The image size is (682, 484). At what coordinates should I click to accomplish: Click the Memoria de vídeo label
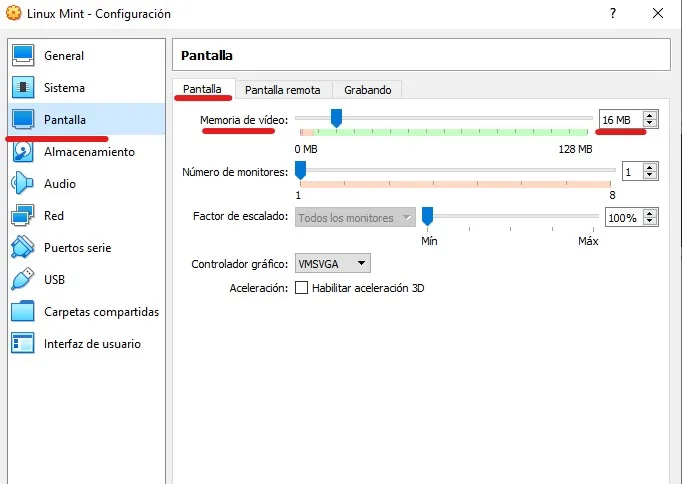click(244, 120)
